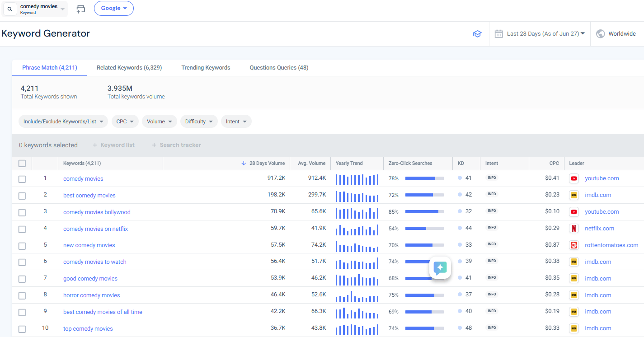Click the search magnifier icon
The image size is (644, 337).
pos(10,9)
